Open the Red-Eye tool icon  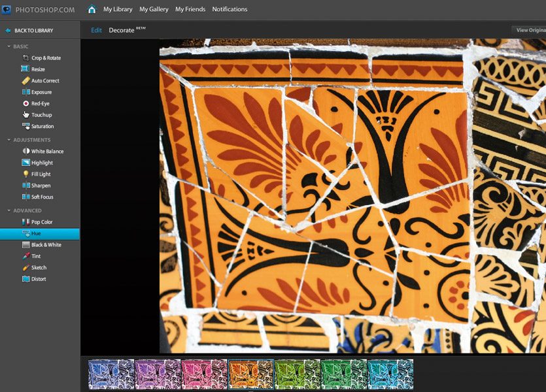26,104
